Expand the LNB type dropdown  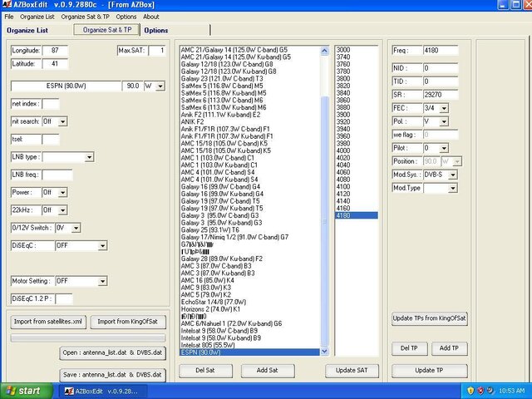[89, 157]
